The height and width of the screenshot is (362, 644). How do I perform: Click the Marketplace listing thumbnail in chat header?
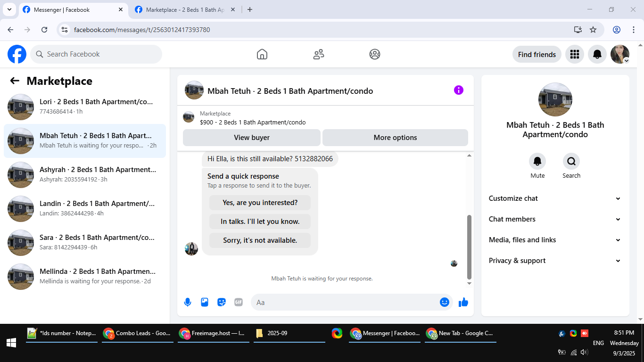tap(189, 117)
